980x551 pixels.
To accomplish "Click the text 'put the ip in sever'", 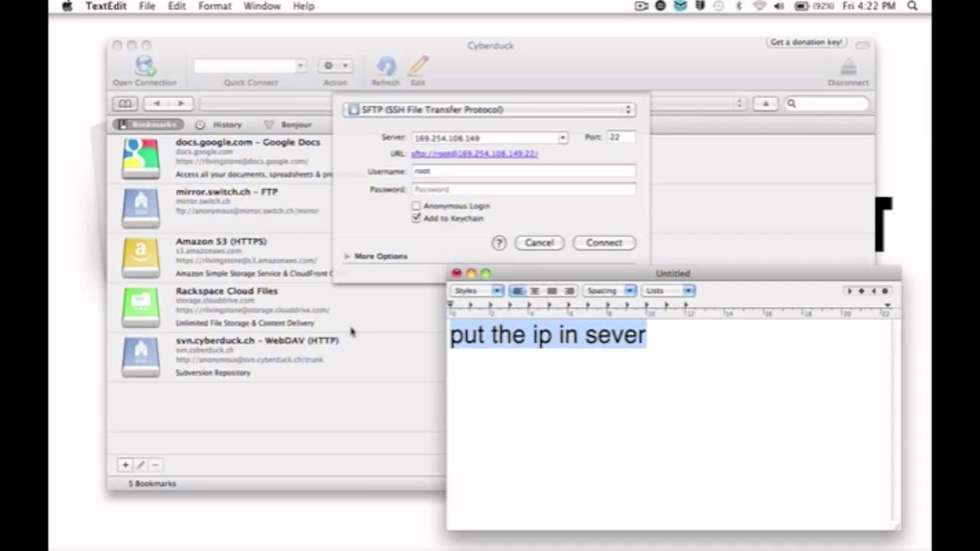I will point(548,335).
